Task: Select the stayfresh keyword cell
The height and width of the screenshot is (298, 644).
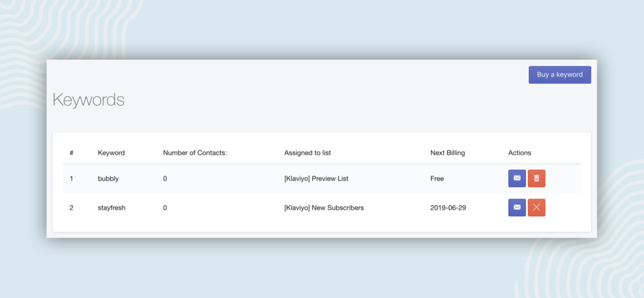Action: [x=112, y=208]
